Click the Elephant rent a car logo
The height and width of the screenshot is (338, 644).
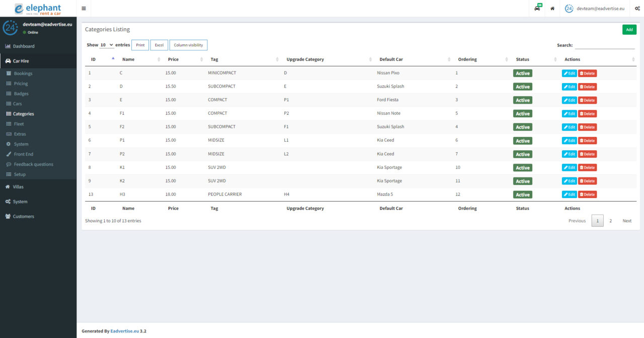[x=38, y=9]
